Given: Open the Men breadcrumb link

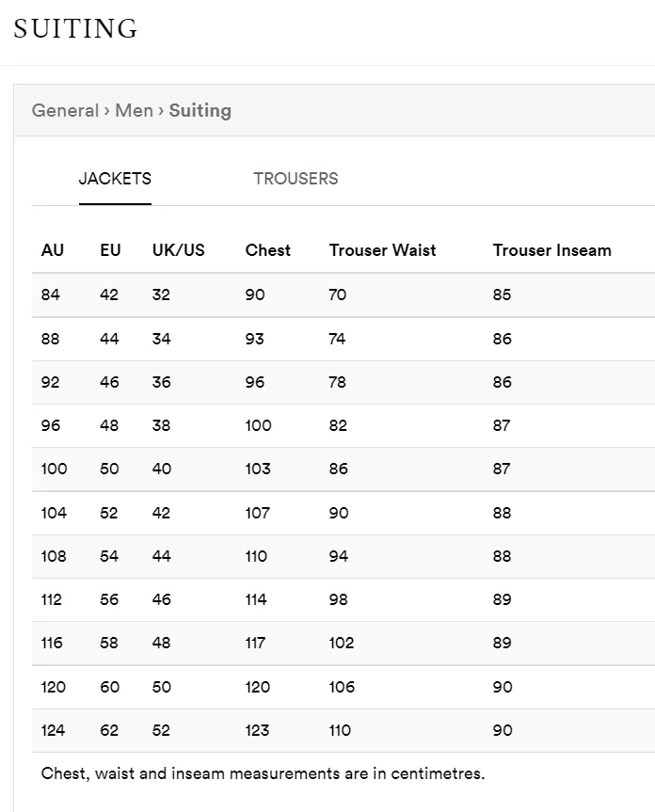Looking at the screenshot, I should (x=134, y=110).
